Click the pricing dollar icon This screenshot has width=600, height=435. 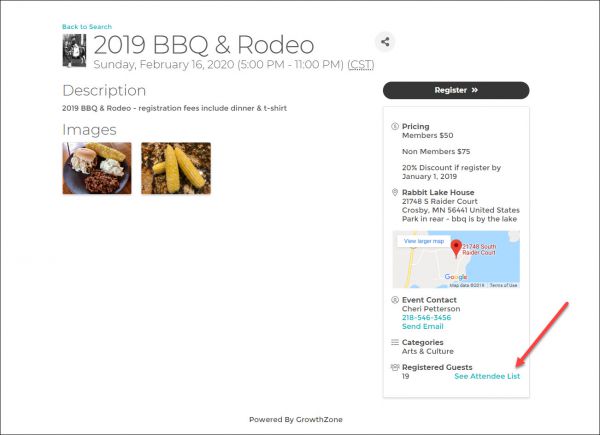coord(395,127)
